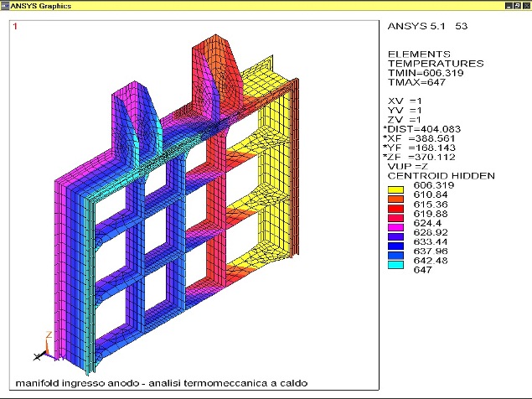This screenshot has height=399, width=532.
Task: Select the cyan legend swatch
Action: point(395,265)
